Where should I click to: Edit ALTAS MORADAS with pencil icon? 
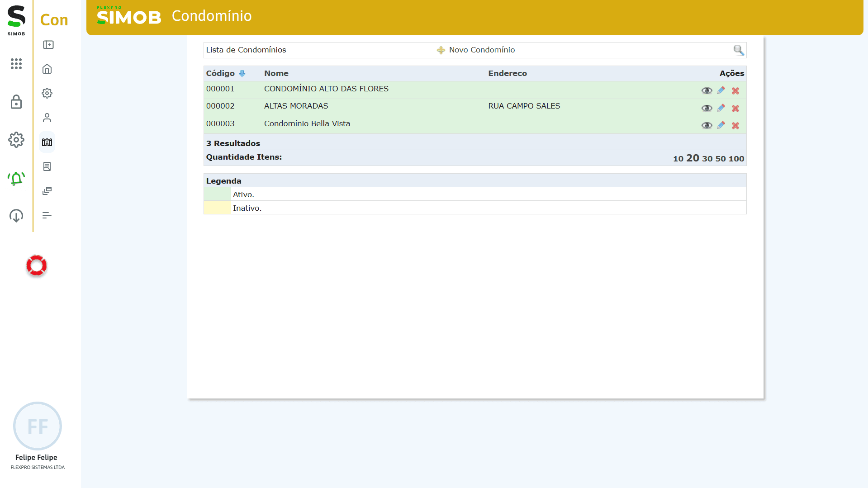coord(721,108)
